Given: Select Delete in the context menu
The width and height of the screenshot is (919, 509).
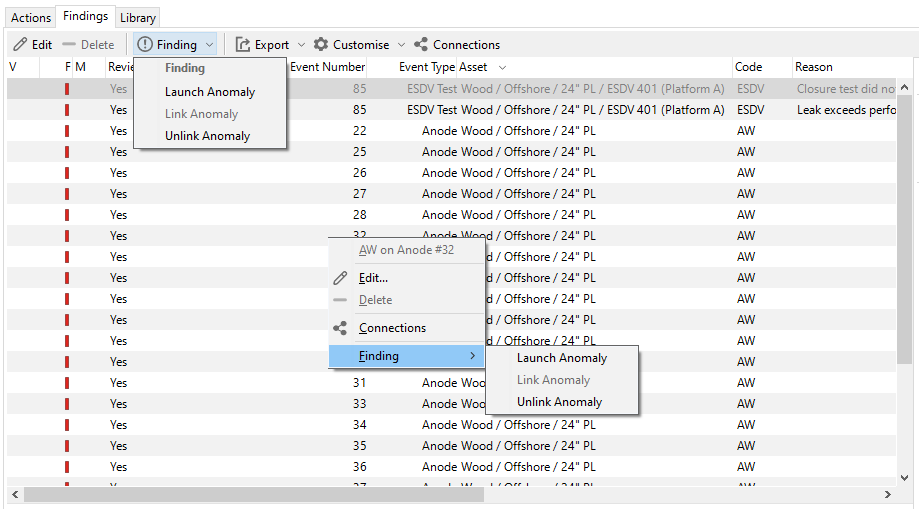Looking at the screenshot, I should [375, 300].
